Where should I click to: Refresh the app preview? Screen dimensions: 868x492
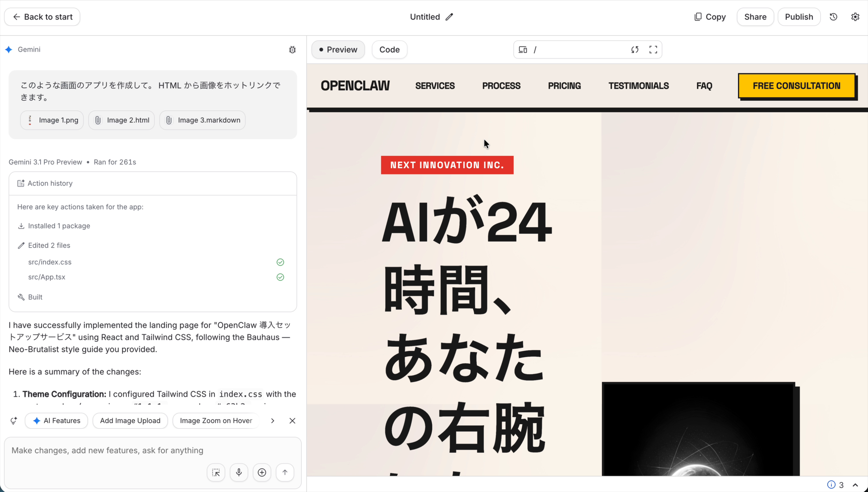click(635, 49)
